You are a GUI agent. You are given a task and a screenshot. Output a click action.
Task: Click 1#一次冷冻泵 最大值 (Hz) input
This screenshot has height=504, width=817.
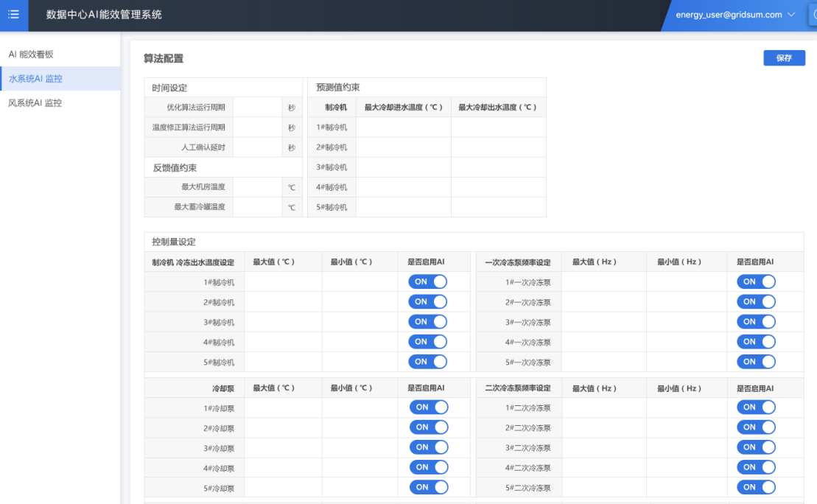tap(603, 282)
